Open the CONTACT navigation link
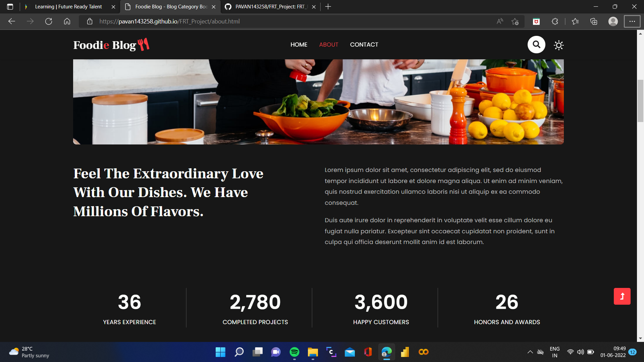Image resolution: width=644 pixels, height=362 pixels. [x=364, y=45]
